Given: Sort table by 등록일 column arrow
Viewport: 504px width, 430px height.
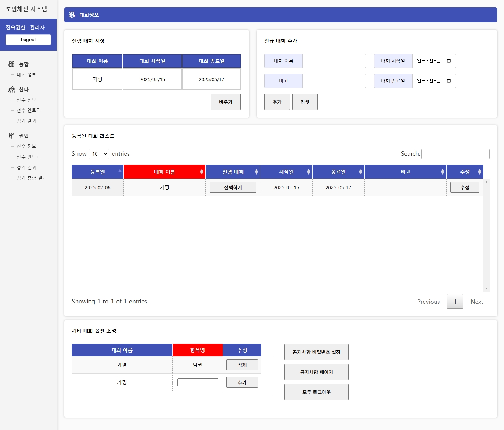Looking at the screenshot, I should coord(120,171).
